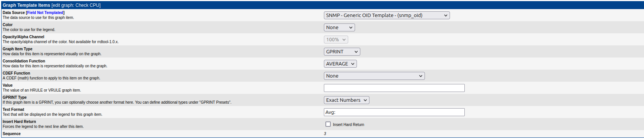Click the GPRINT Type label
Screen dimensions: 644x140
tap(15, 98)
